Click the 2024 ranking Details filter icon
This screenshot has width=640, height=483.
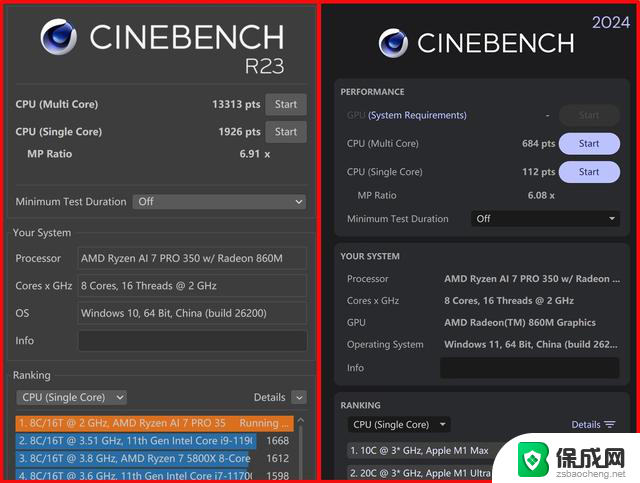[610, 425]
